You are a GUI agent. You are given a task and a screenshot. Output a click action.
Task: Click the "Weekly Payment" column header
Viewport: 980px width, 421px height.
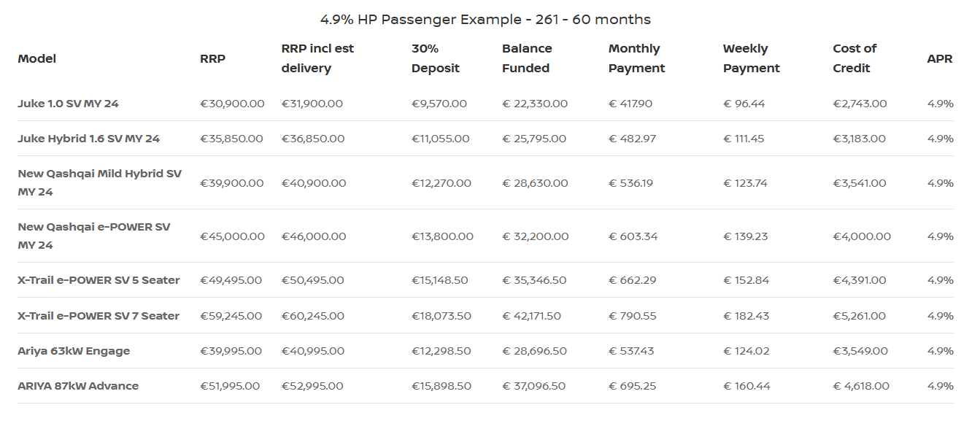751,58
